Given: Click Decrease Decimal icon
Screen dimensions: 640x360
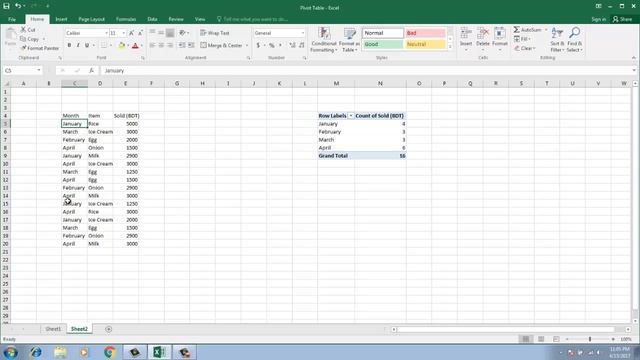Looking at the screenshot, I should click(x=302, y=45).
